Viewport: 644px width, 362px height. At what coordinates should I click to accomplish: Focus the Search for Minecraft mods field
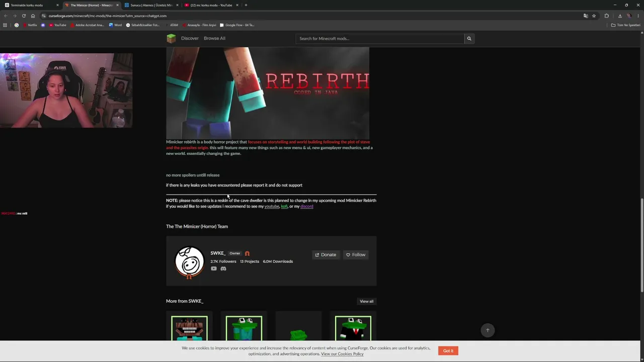point(380,38)
